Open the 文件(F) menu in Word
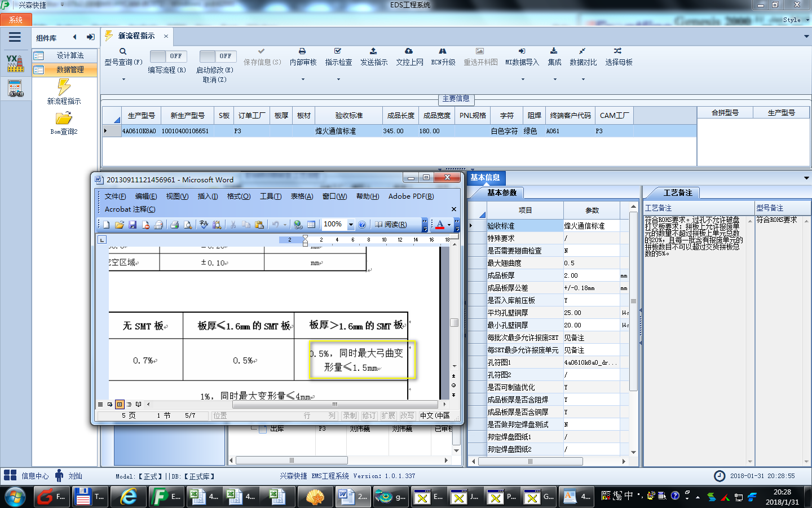 click(115, 196)
